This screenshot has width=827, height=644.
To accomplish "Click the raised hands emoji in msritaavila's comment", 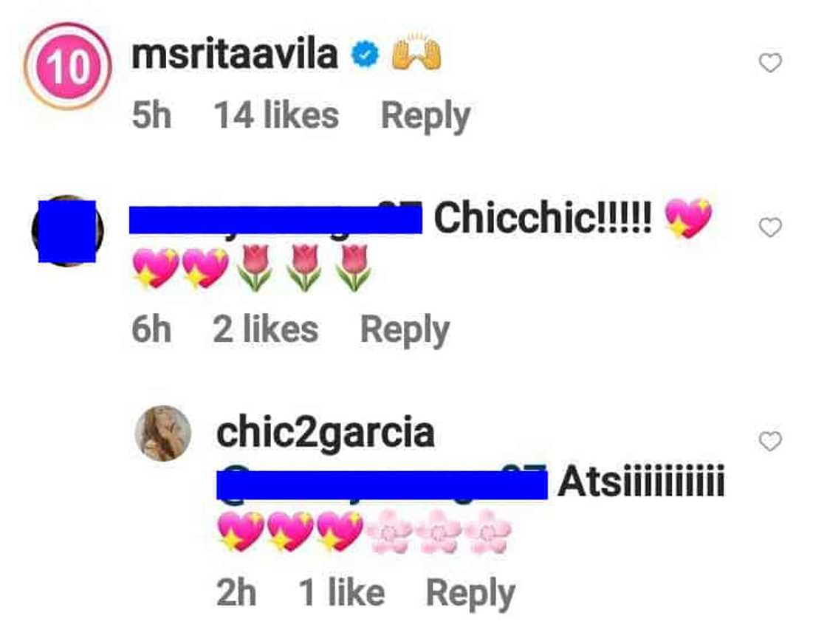I will 416,52.
